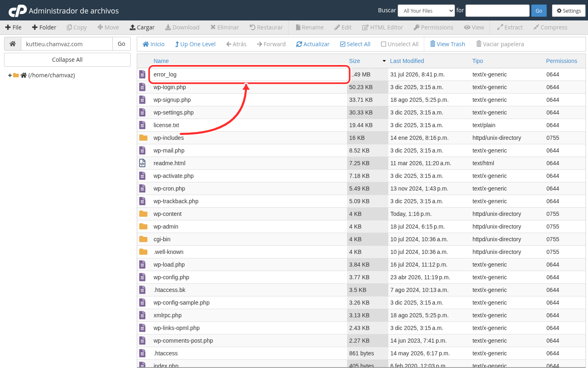
Task: Create a new Folder
Action: [44, 27]
